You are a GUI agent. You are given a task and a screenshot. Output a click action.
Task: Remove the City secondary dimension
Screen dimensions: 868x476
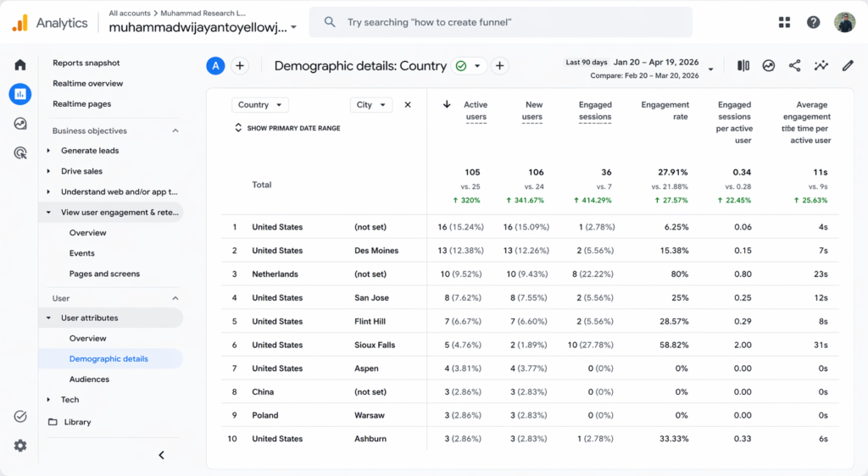(x=408, y=105)
